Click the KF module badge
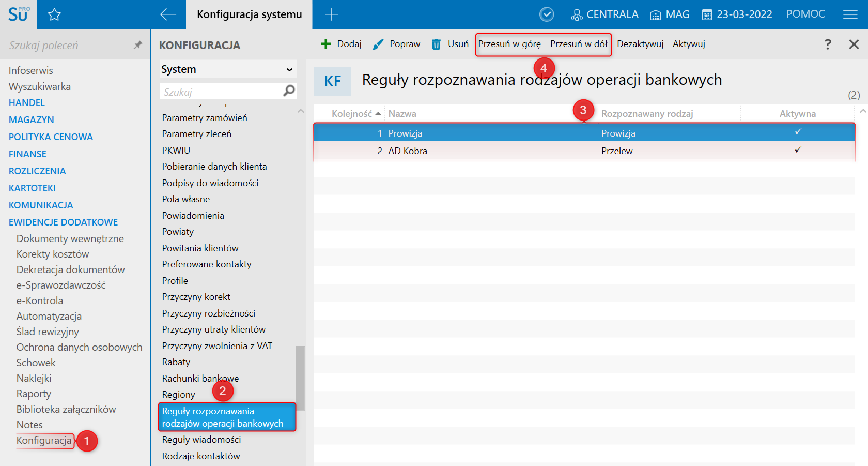The width and height of the screenshot is (868, 466). [x=332, y=81]
